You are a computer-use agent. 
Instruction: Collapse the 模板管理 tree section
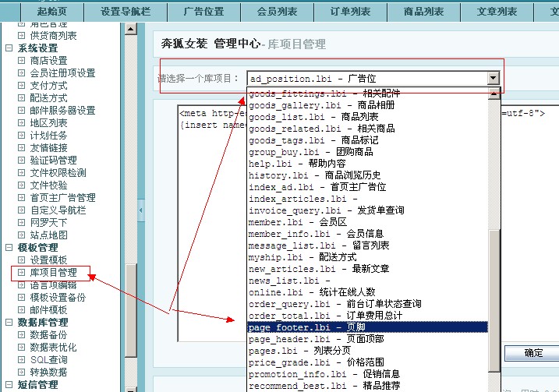click(9, 247)
